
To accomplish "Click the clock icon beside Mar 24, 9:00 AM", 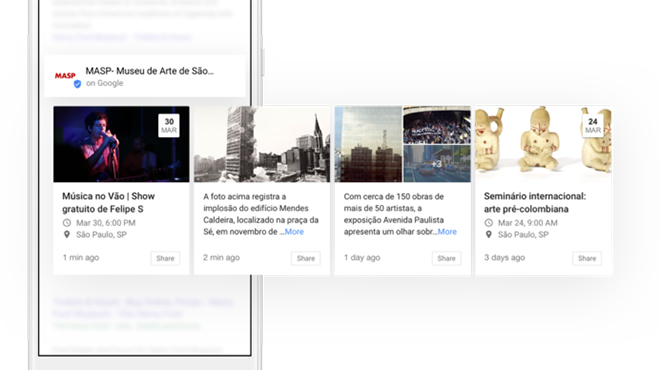I will [x=488, y=223].
